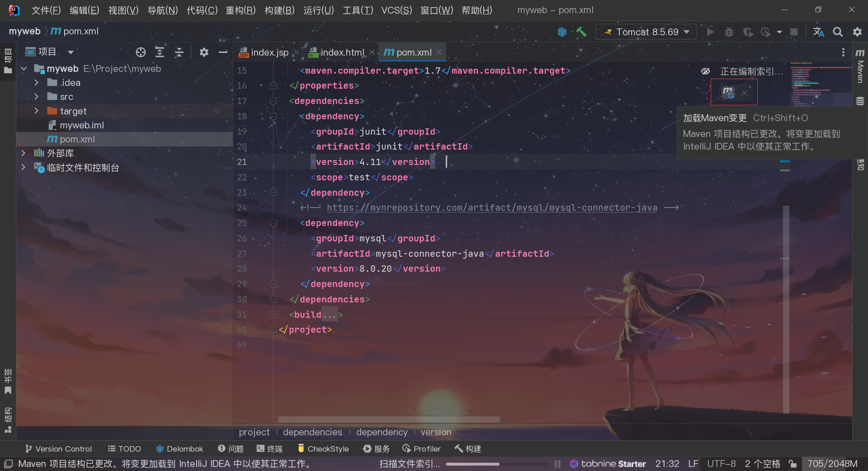Unfold the collapsed build tag block

(273, 315)
